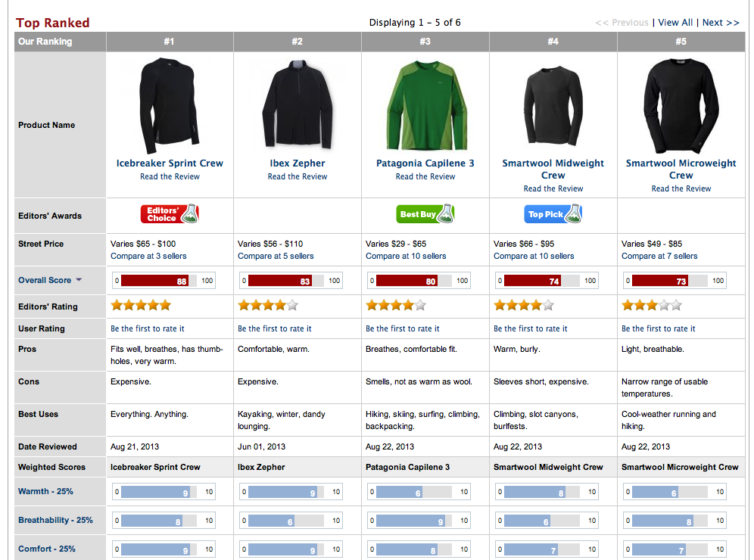
Task: Click the Best Buy award badge
Action: [425, 214]
